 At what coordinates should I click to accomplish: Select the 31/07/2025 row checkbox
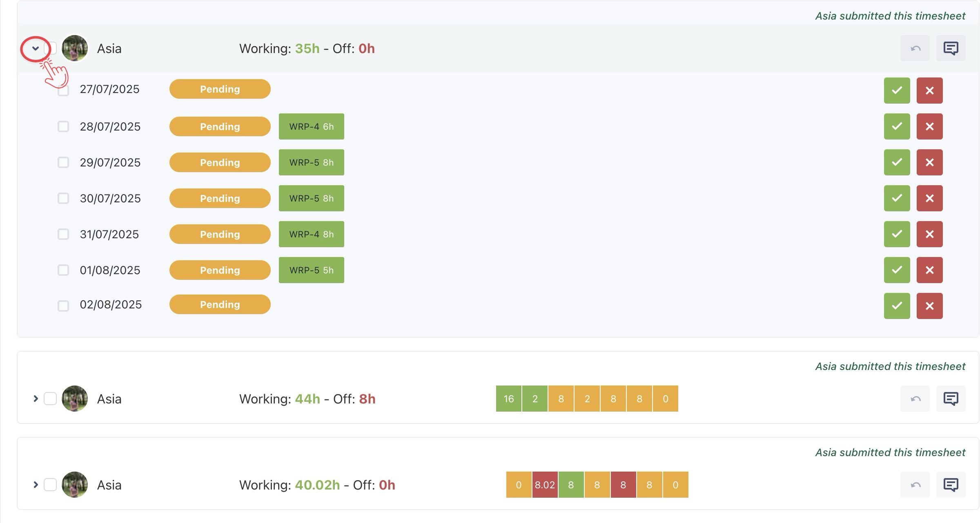click(63, 234)
